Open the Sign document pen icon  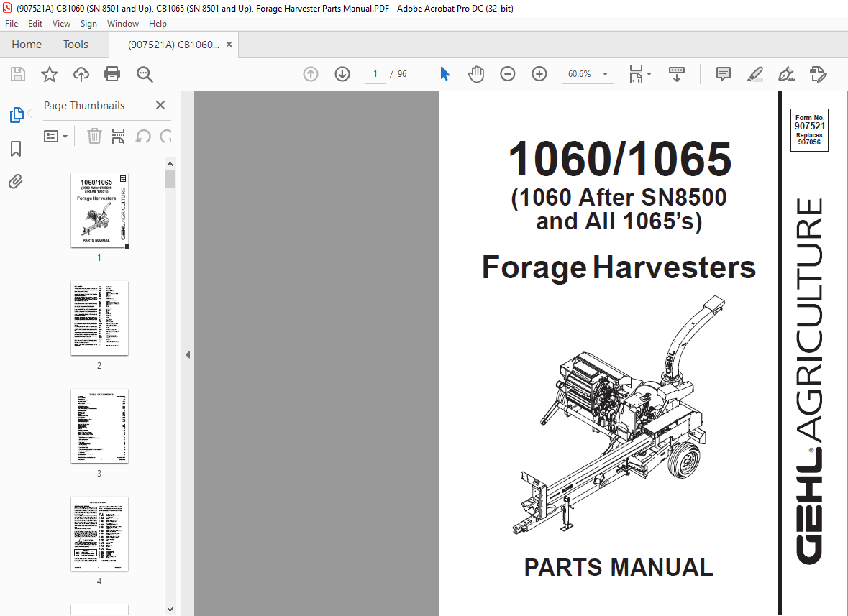click(786, 74)
